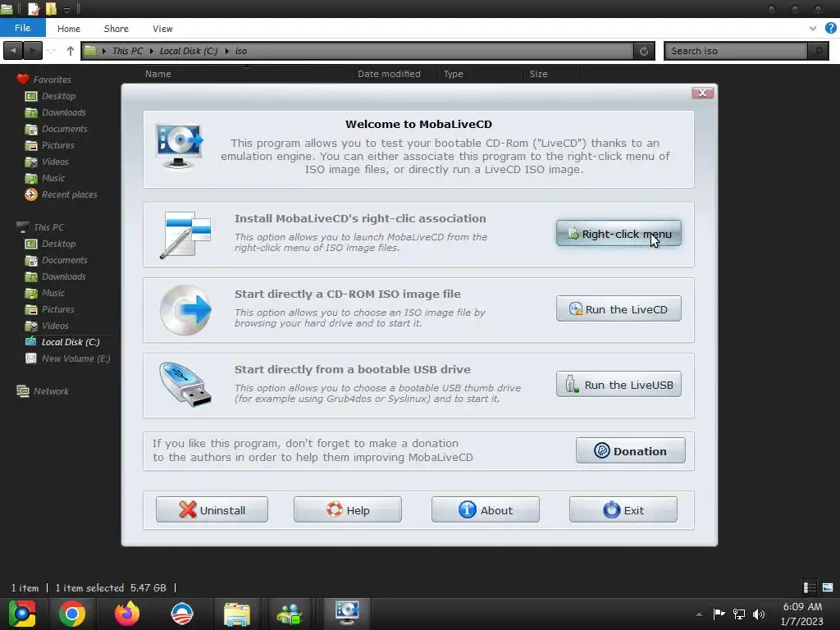Open Downloads under Favorites

[63, 112]
